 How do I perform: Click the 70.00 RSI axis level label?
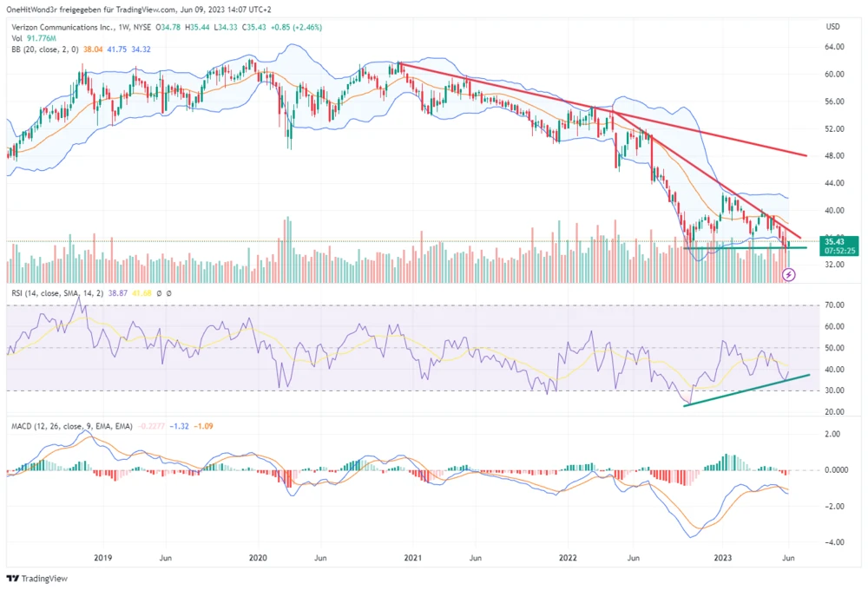coord(834,305)
